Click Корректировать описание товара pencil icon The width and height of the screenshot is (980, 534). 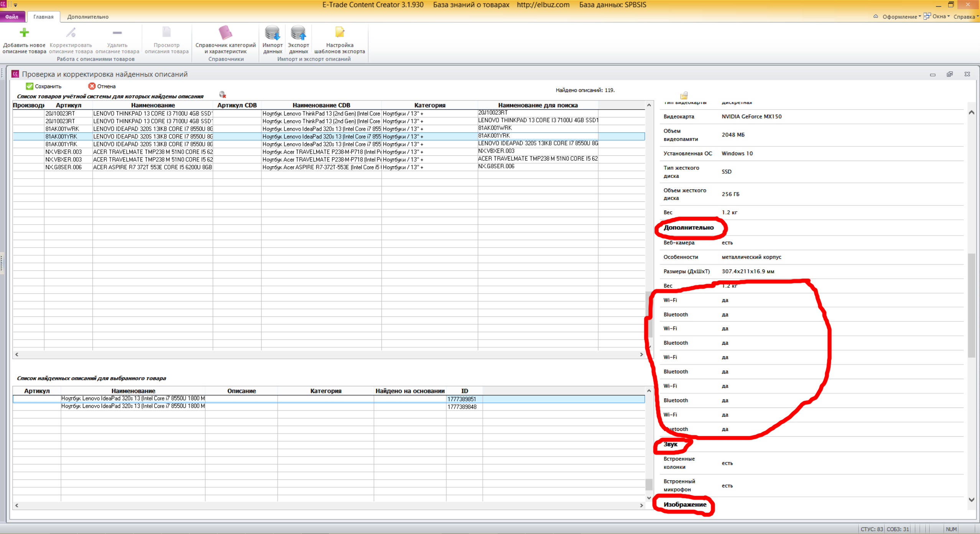point(71,33)
